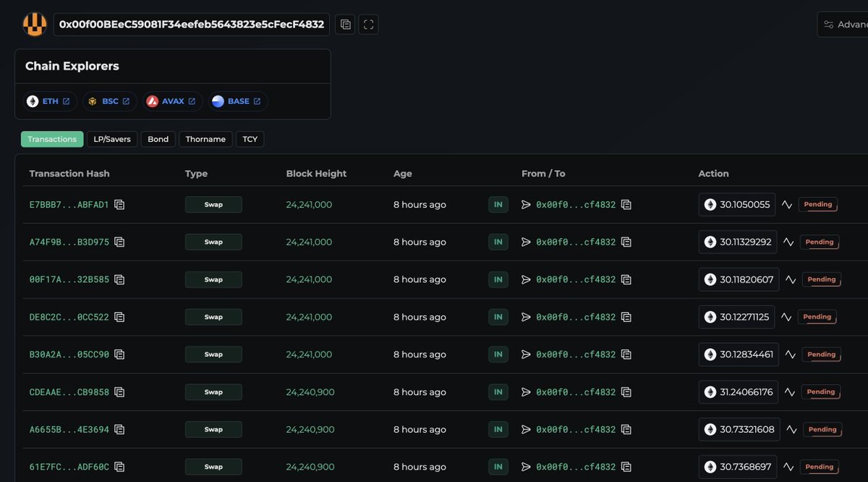
Task: Copy transaction hash E7BBB7...ABFAD1
Action: (119, 205)
